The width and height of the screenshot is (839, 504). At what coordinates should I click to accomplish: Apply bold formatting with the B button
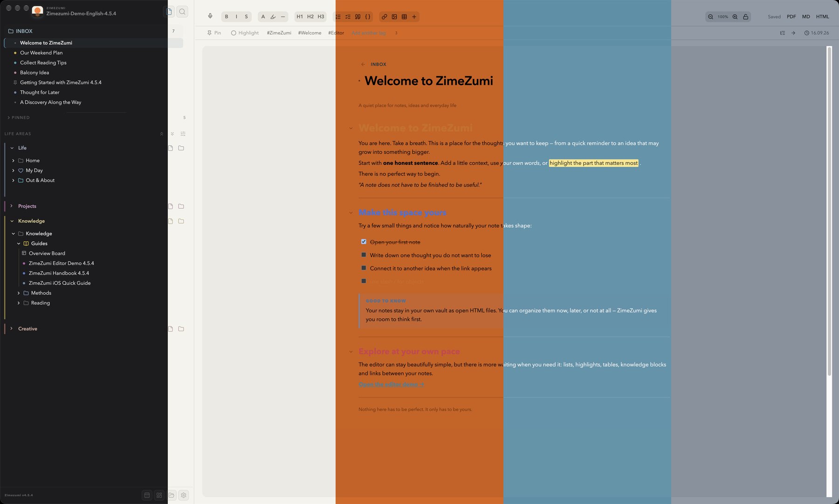pos(227,17)
